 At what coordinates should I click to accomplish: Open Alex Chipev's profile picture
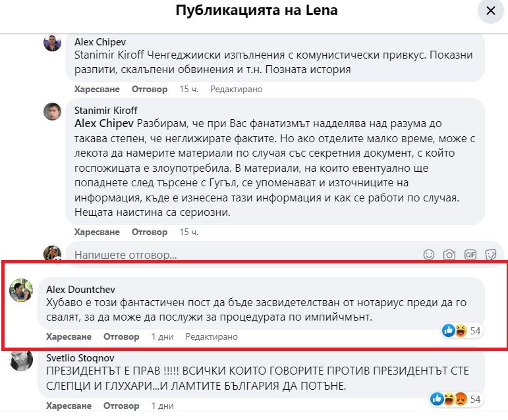pos(53,43)
